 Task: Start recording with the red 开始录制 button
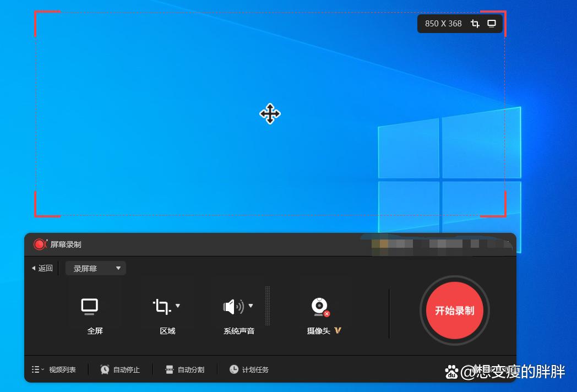point(454,311)
